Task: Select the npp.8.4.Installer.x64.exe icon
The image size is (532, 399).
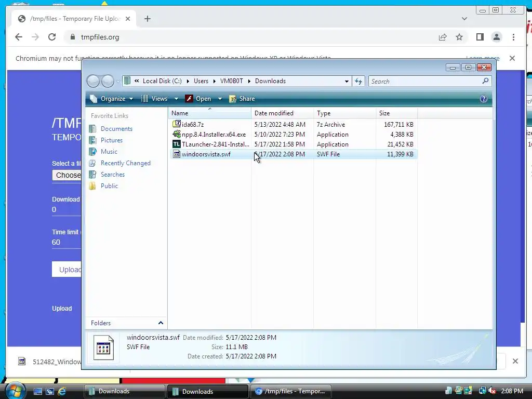Action: [177, 134]
